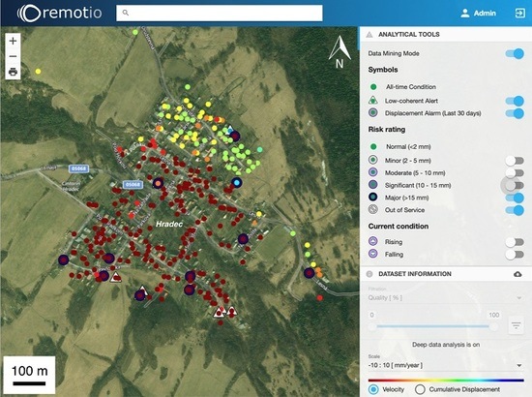
Task: Select Cumulative Displacement radio button
Action: pos(420,389)
